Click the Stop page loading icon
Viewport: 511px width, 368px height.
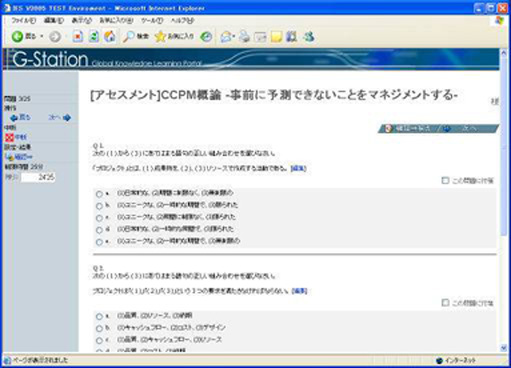pyautogui.click(x=78, y=37)
